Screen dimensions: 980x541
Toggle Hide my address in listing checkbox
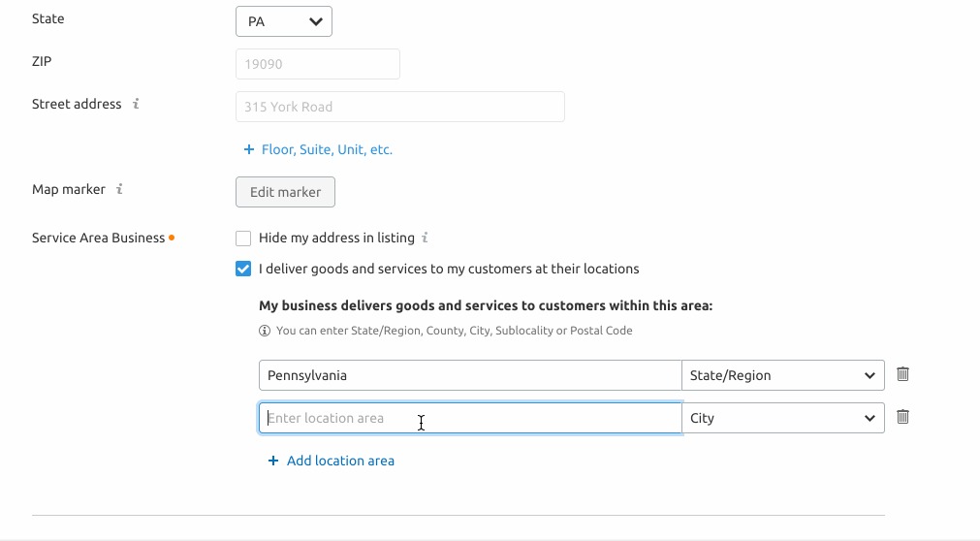[x=243, y=239]
